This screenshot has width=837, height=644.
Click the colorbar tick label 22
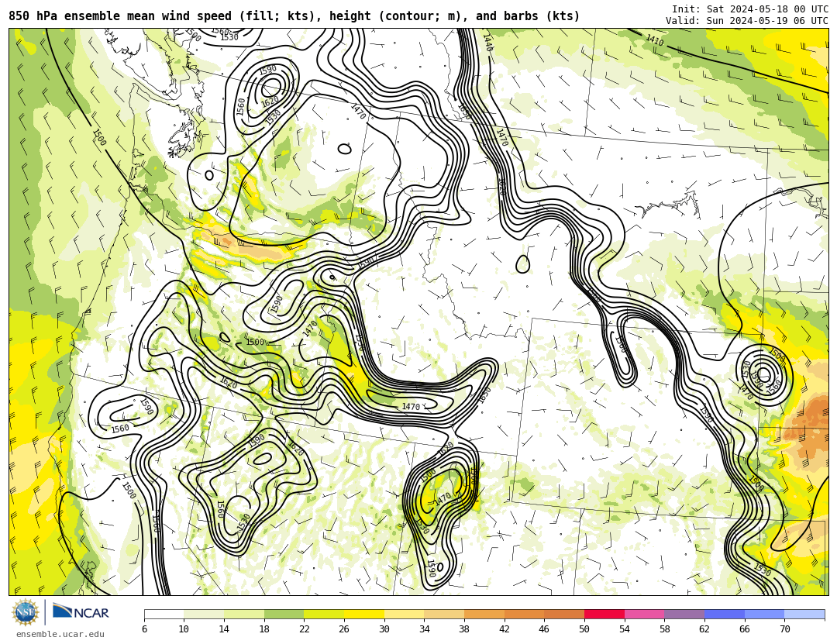[304, 629]
